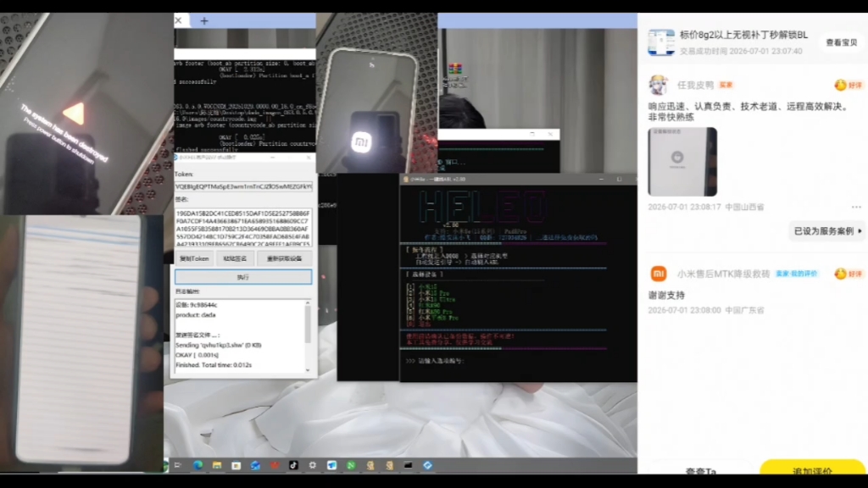Open the TikTok taskbar icon
The height and width of the screenshot is (488, 868).
point(293,465)
